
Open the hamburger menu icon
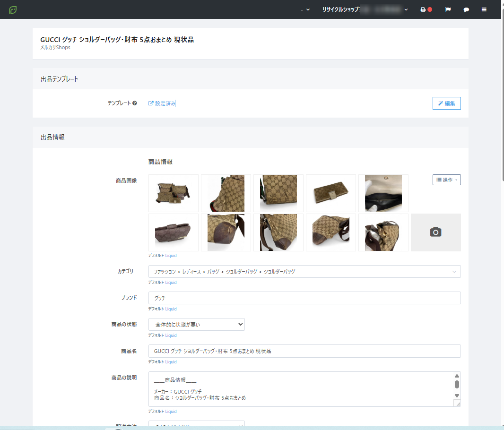[484, 9]
